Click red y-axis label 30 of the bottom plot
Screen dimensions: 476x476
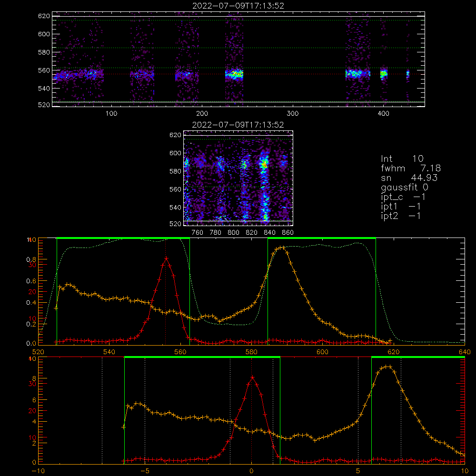point(32,383)
